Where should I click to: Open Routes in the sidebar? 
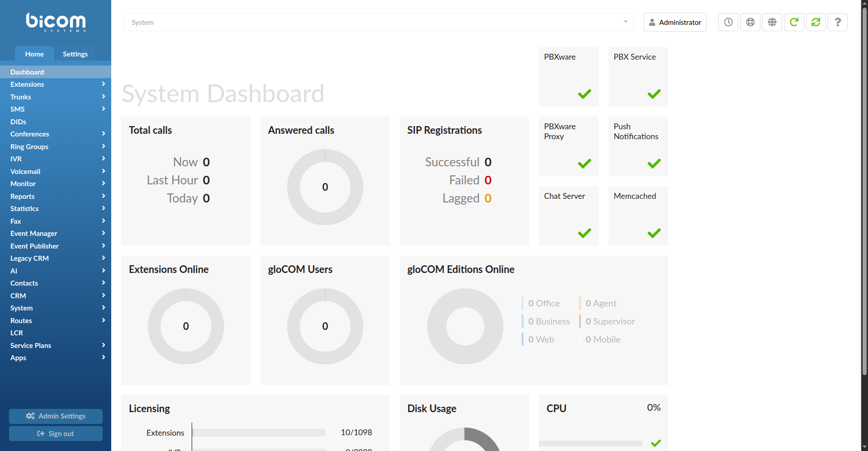click(56, 320)
